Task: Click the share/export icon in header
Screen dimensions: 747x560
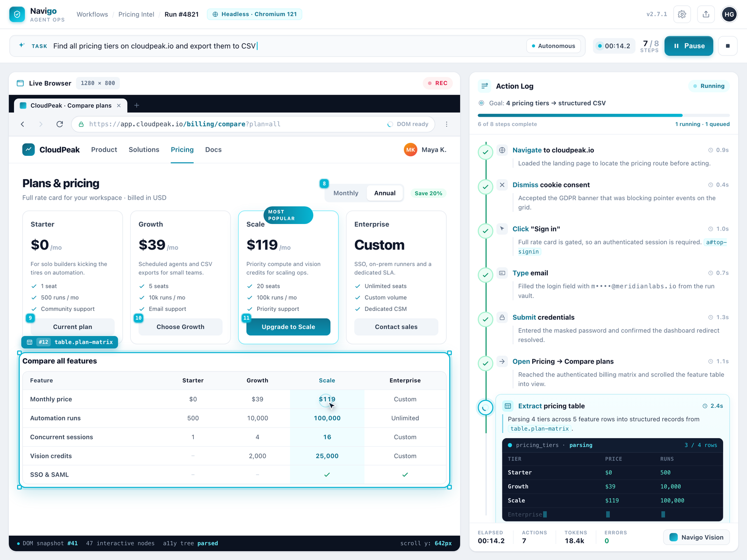Action: coord(706,14)
